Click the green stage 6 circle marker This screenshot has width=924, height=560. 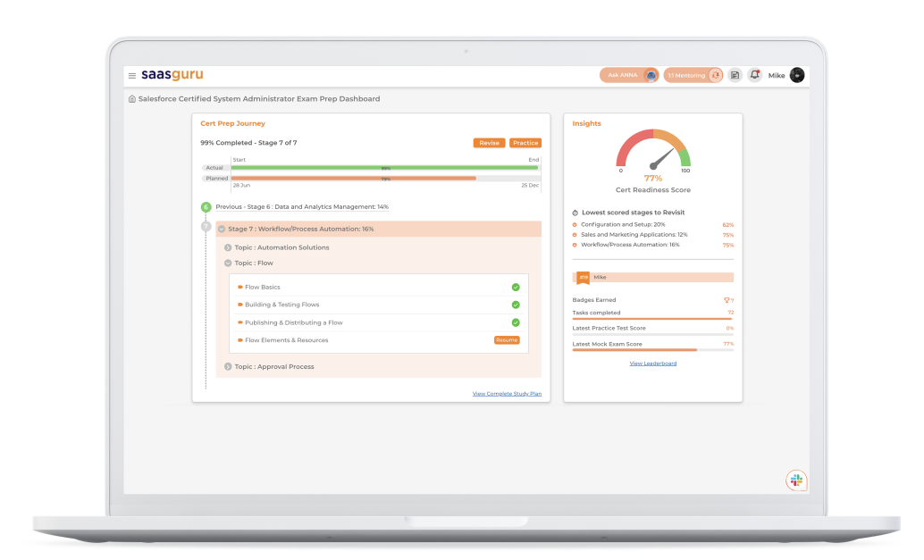[206, 206]
